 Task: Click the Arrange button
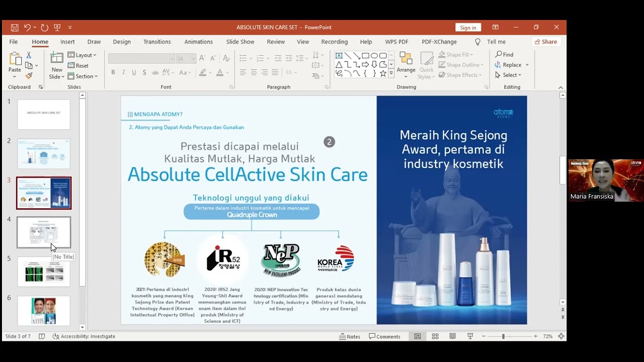tap(406, 64)
